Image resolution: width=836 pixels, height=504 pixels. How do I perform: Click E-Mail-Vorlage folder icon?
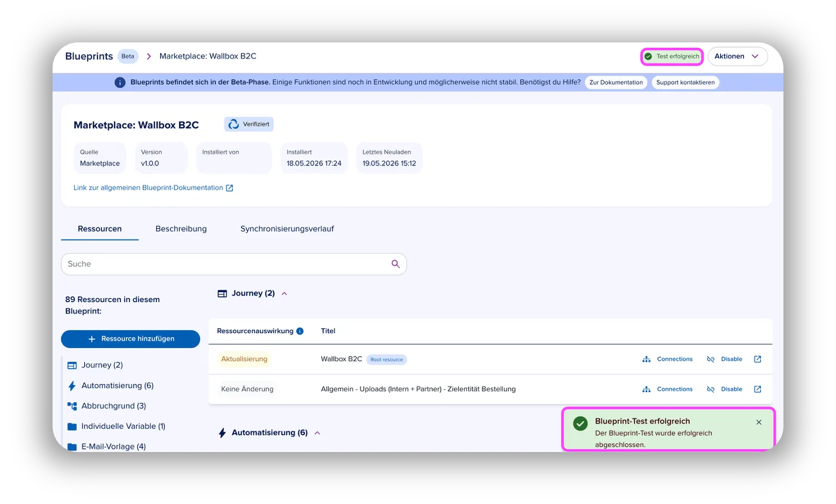(72, 446)
